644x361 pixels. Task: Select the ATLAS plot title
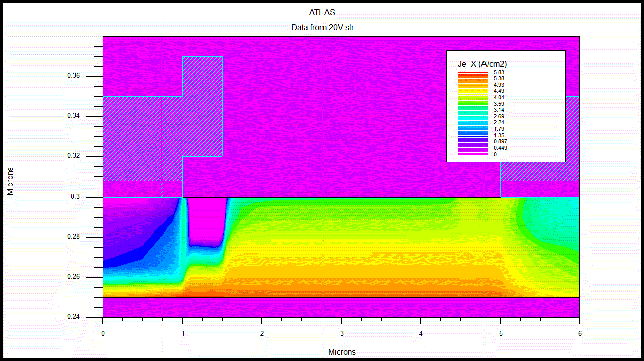point(321,12)
